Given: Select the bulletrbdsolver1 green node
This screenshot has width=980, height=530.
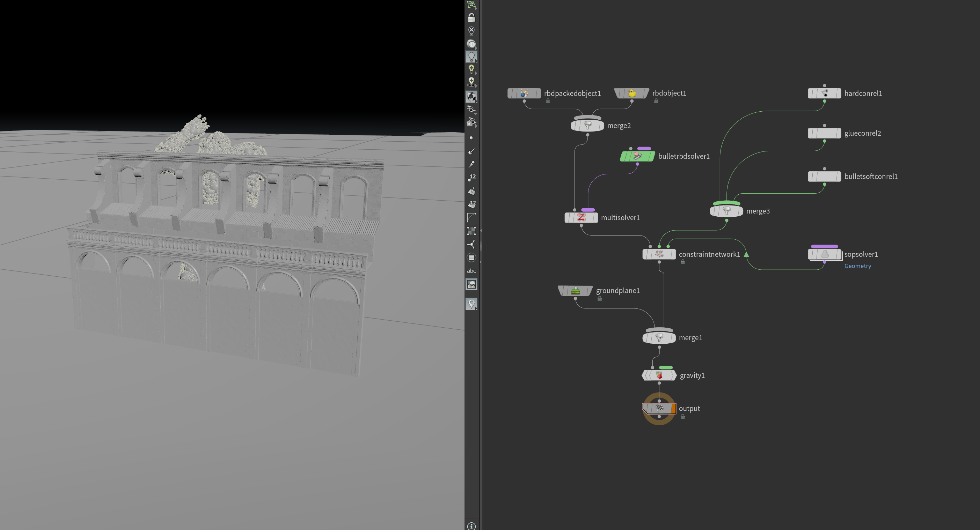Looking at the screenshot, I should point(637,156).
